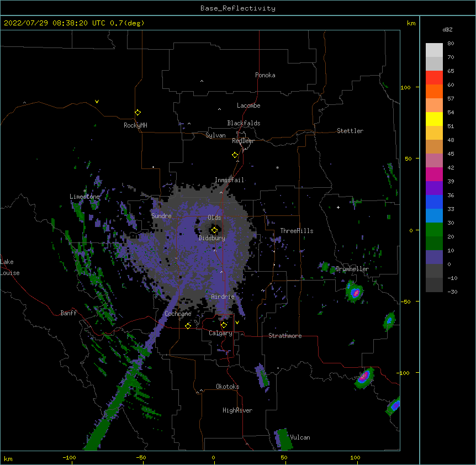Click the Drumheller label
Image resolution: width=476 pixels, height=465 pixels.
tap(352, 269)
